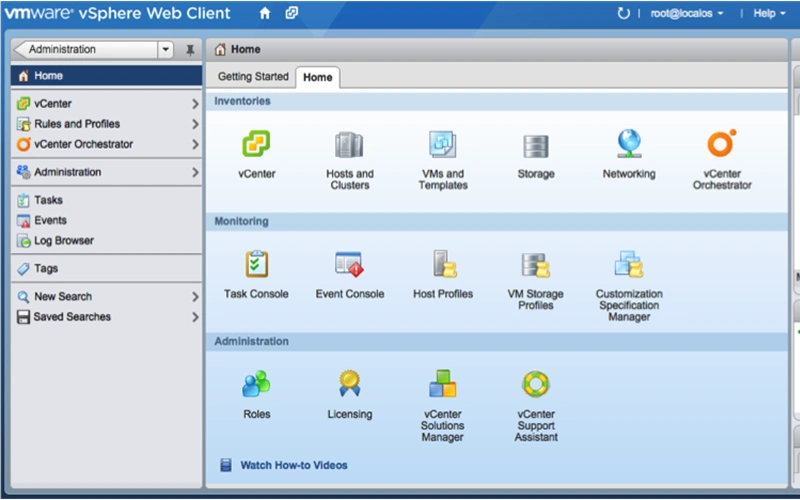Open VMs and Templates inventory
Screen dimensions: 800x500
442,144
